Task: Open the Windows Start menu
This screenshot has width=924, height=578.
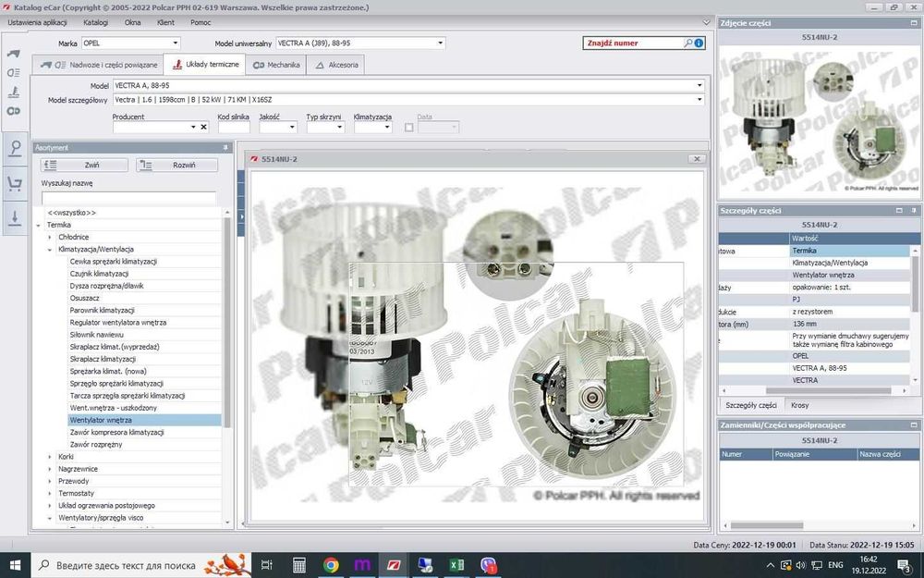Action: click(16, 565)
